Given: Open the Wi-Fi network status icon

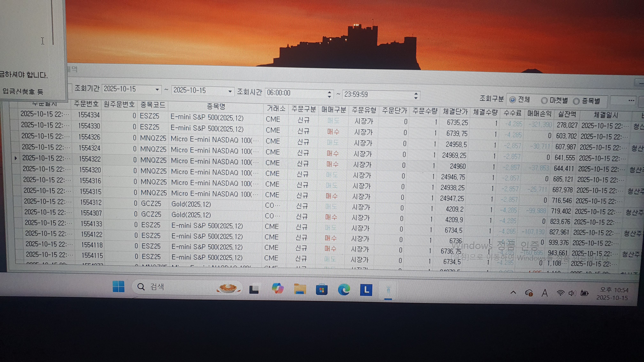Looking at the screenshot, I should coord(560,293).
